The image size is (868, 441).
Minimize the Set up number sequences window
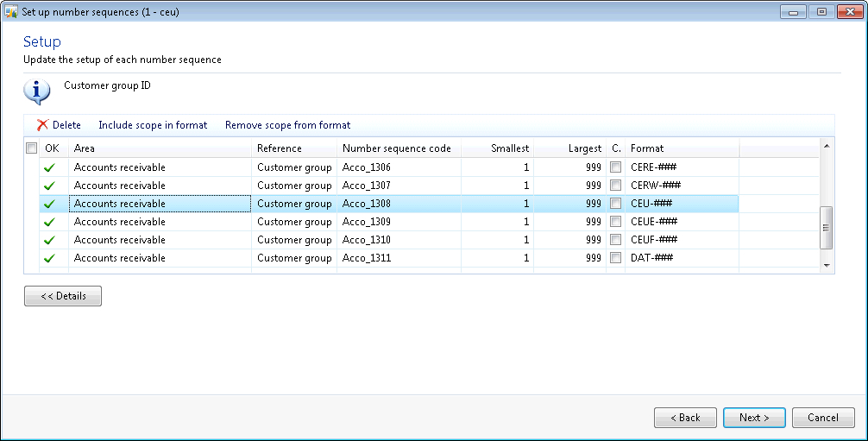793,11
